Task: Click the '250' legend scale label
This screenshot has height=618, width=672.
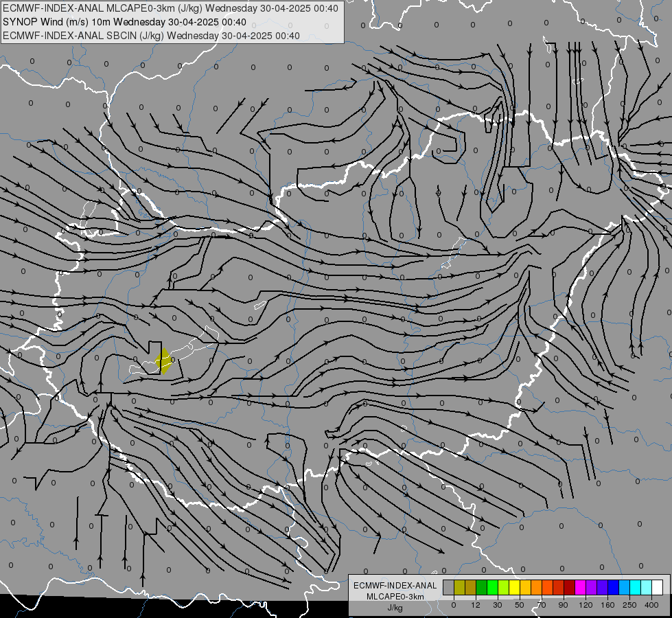Action: point(629,605)
